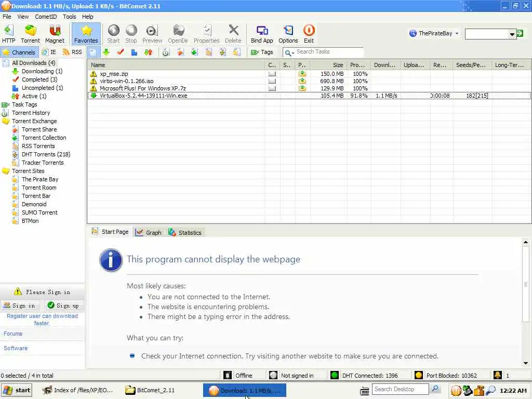This screenshot has width=532, height=399.
Task: Switch to the IE tab
Action: pyautogui.click(x=49, y=52)
